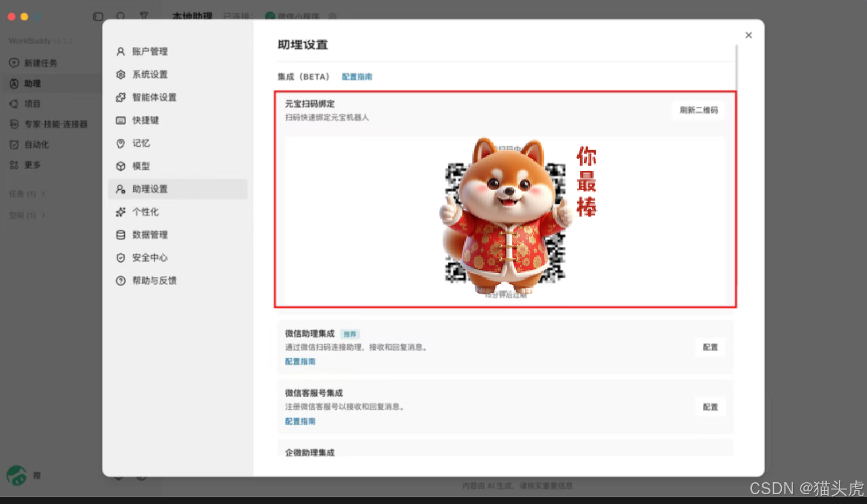Select 助理 in WorkBuddy main sidebar

pyautogui.click(x=50, y=83)
